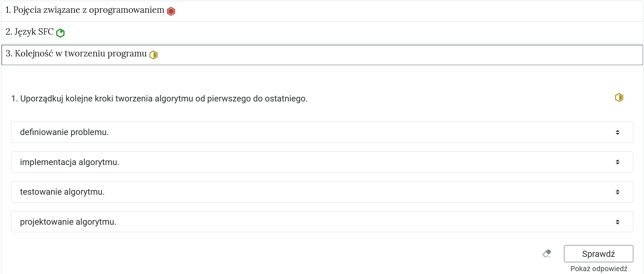Image resolution: width=644 pixels, height=274 pixels.
Task: Click sort arrows on testowanie algorytmu row
Action: point(617,192)
